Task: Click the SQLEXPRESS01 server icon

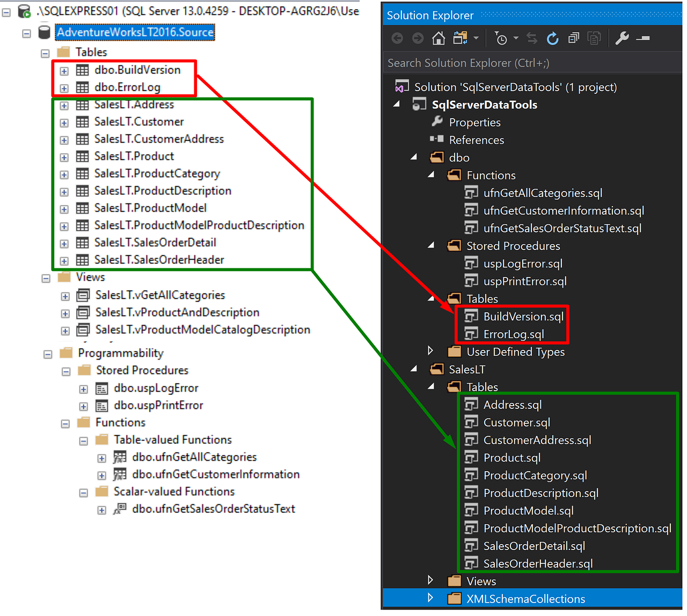Action: click(24, 11)
